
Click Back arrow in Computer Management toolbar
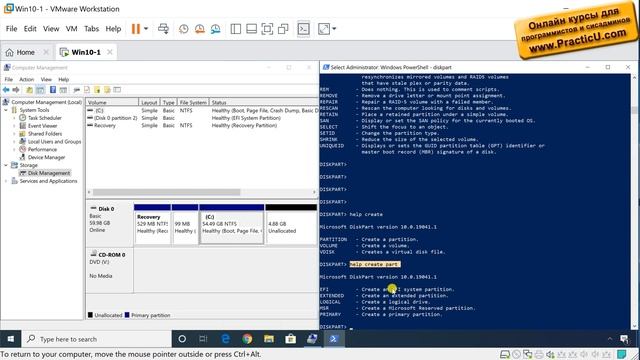click(x=6, y=90)
